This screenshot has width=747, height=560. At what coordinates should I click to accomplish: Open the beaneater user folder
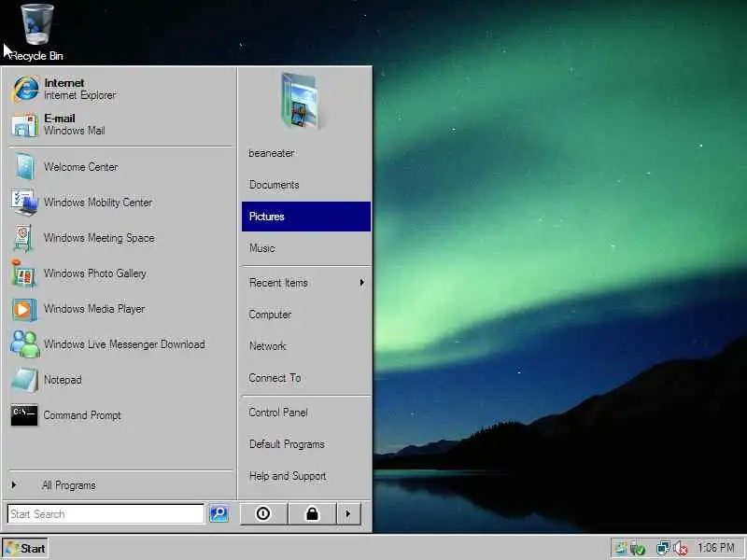click(x=306, y=153)
